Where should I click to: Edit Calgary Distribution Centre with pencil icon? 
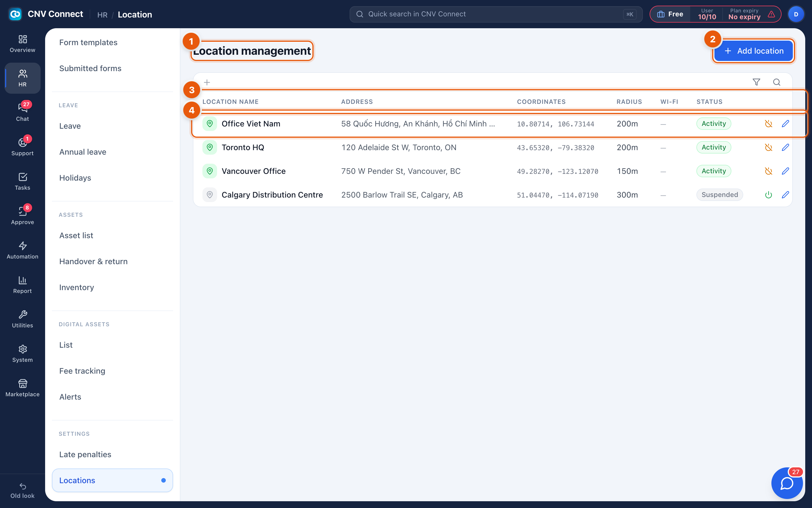[x=785, y=195]
